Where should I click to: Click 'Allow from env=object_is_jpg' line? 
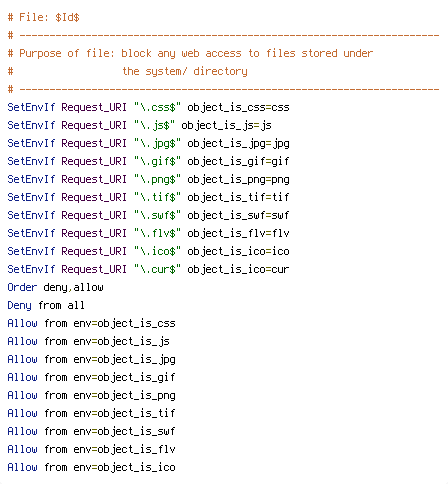(91, 359)
